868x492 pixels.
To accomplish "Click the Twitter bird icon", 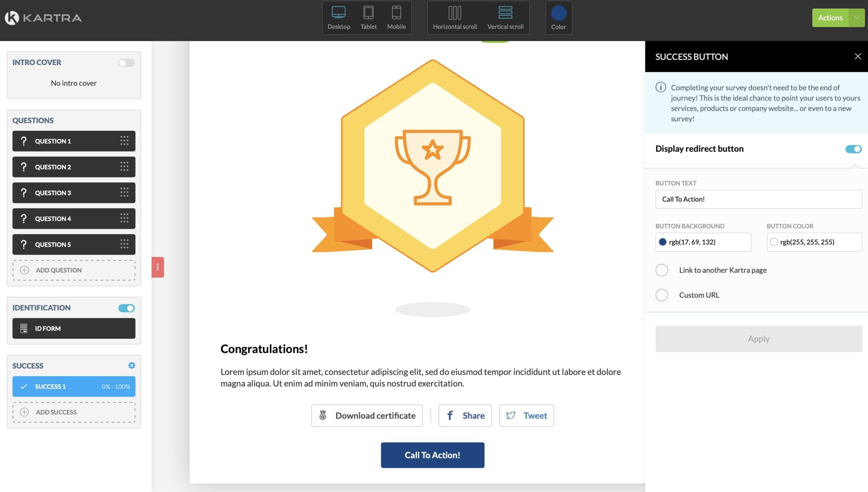I will coord(511,415).
